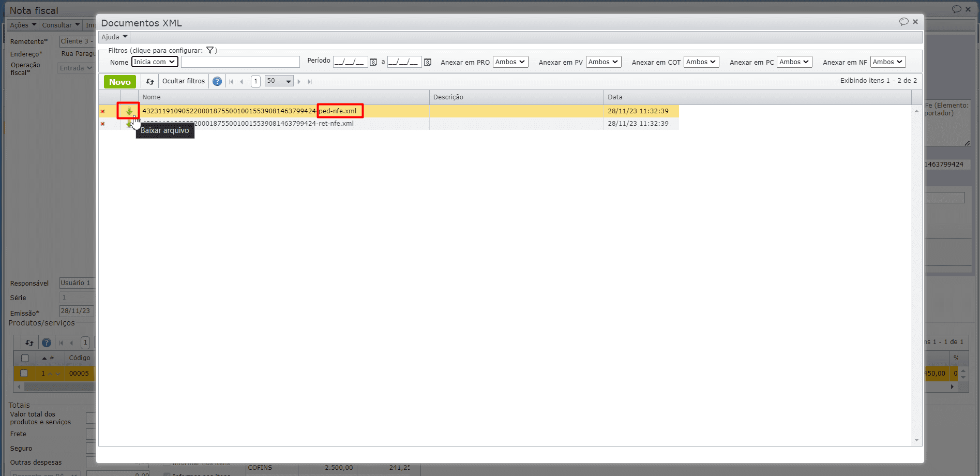Open Anexar em NF dropdown
This screenshot has height=476, width=980.
click(888, 62)
